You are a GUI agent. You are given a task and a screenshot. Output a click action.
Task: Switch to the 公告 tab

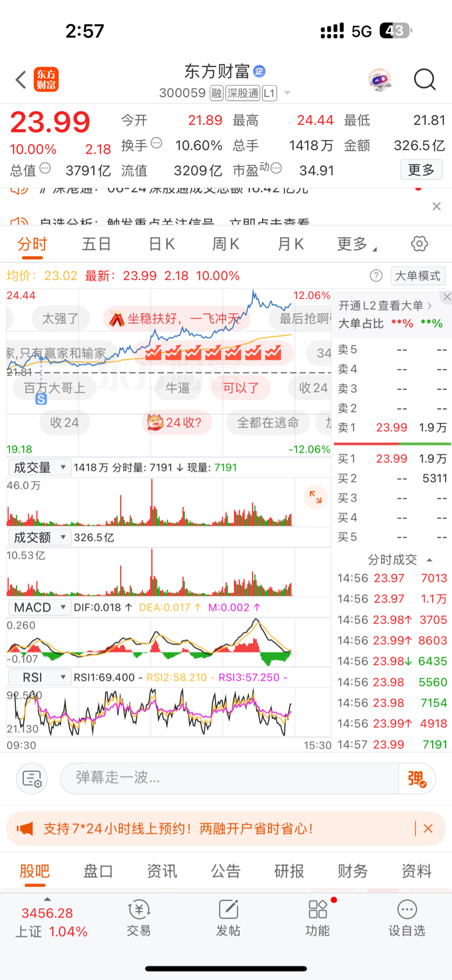[x=225, y=871]
